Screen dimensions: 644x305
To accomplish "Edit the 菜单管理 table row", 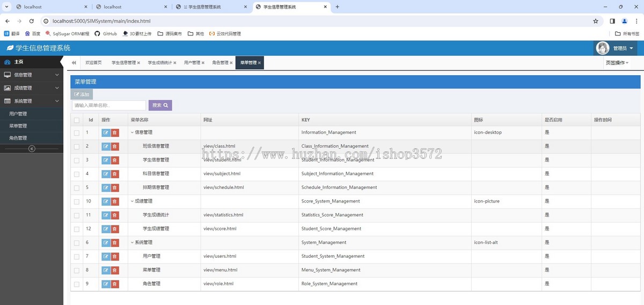I will point(106,270).
